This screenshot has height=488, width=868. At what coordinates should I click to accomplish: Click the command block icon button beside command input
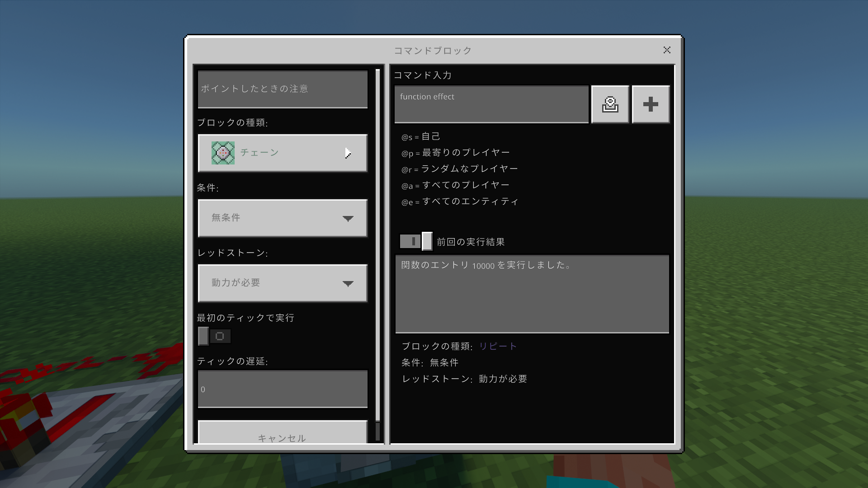pos(610,104)
